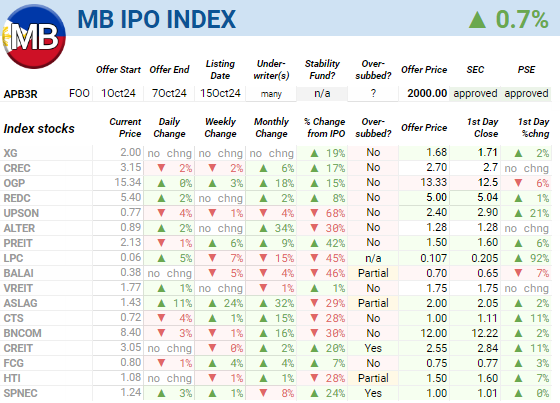Click CTS daily change red down arrow
The width and height of the screenshot is (560, 403).
161,318
